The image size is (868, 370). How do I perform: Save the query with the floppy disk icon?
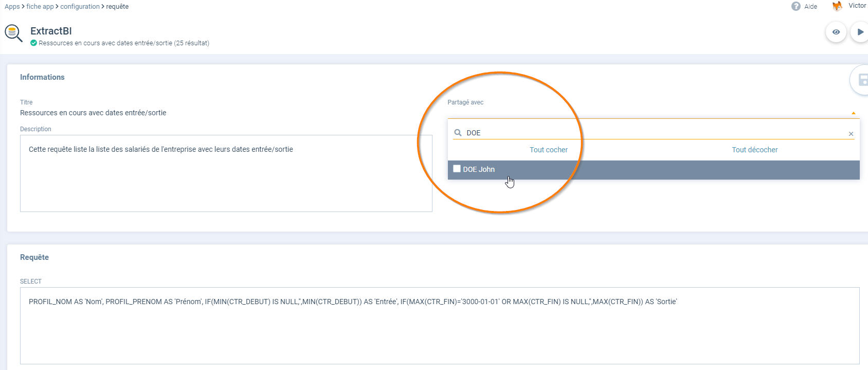[x=862, y=80]
